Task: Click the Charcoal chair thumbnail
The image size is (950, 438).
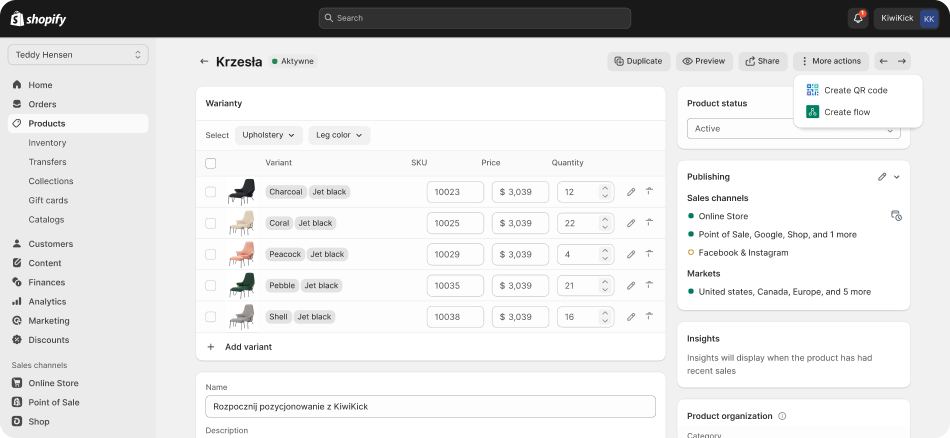Action: [x=241, y=192]
